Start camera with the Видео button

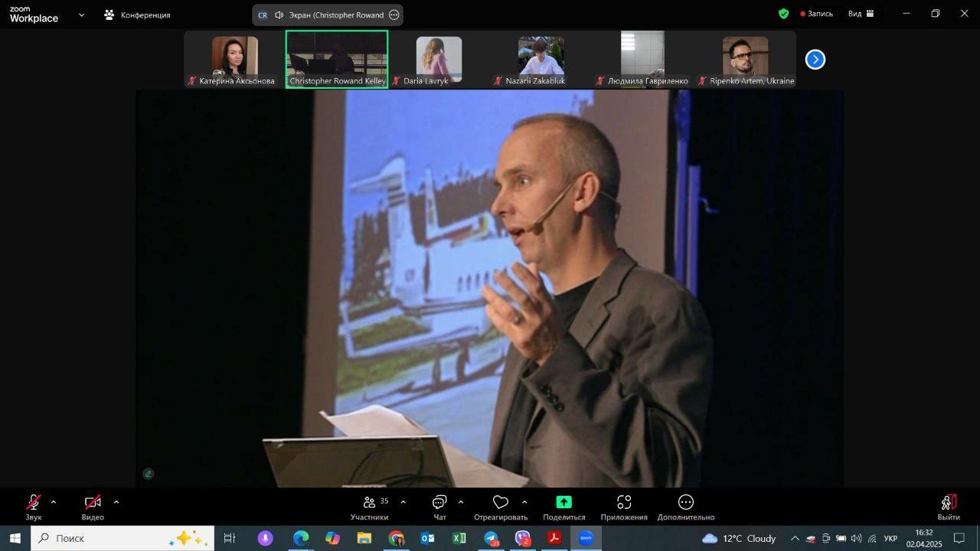coord(93,507)
